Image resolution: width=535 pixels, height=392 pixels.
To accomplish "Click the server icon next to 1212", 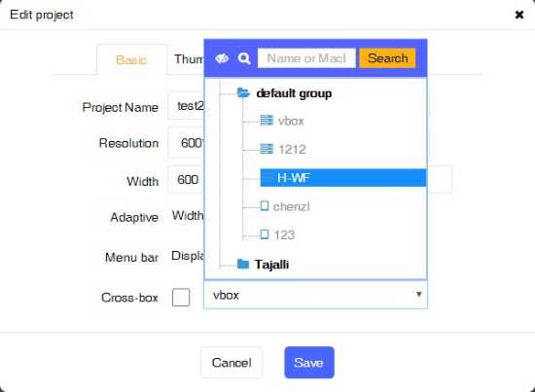I will pyautogui.click(x=267, y=149).
